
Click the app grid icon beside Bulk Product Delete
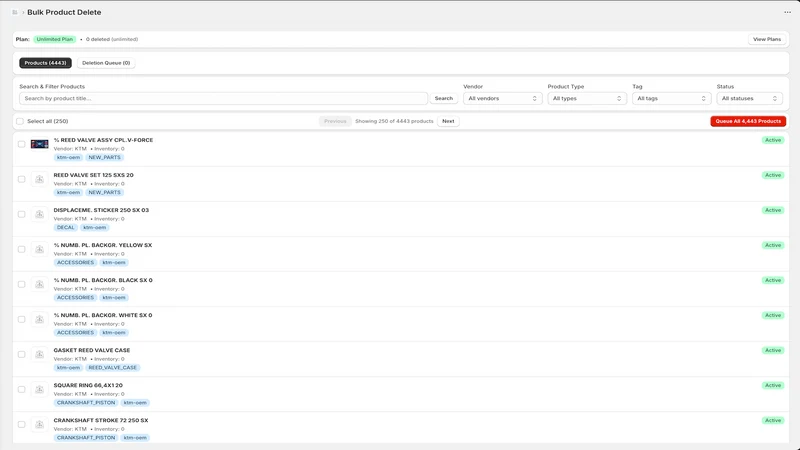[x=15, y=12]
